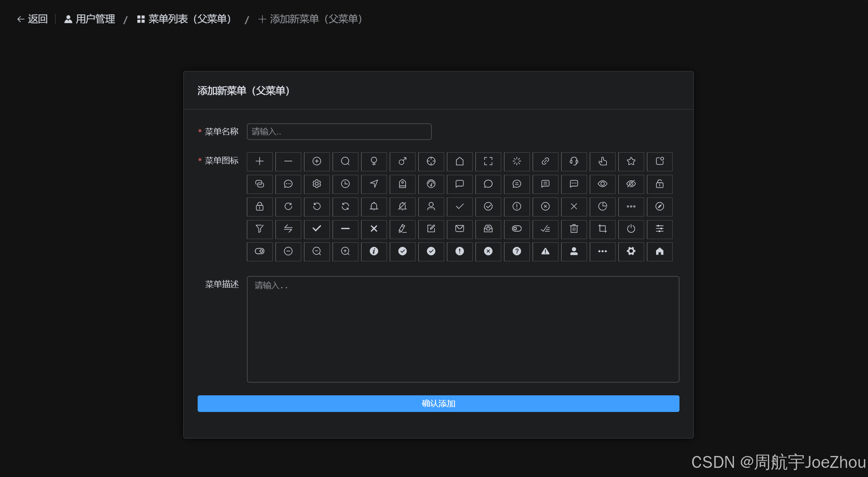
Task: Pick the filled info circle icon
Action: coord(374,251)
